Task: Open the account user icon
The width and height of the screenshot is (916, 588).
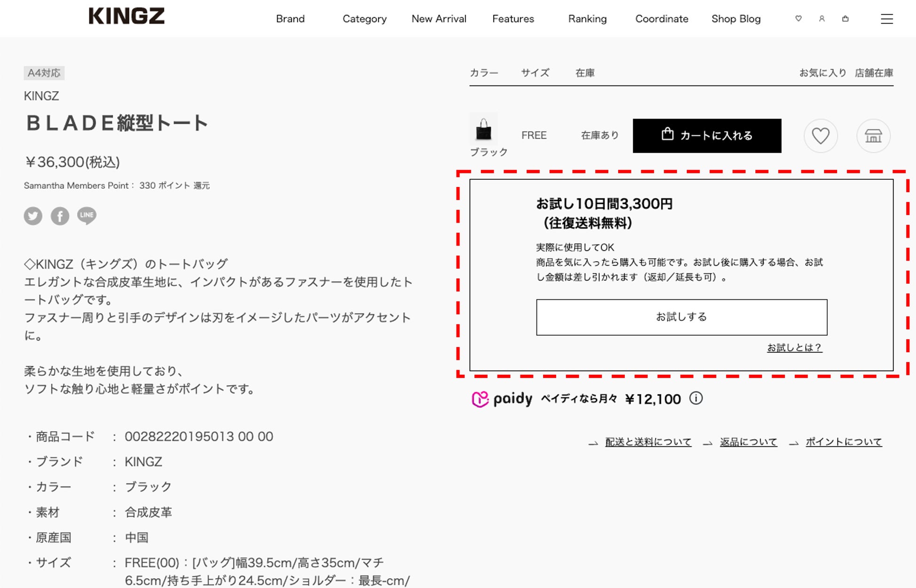Action: point(822,19)
